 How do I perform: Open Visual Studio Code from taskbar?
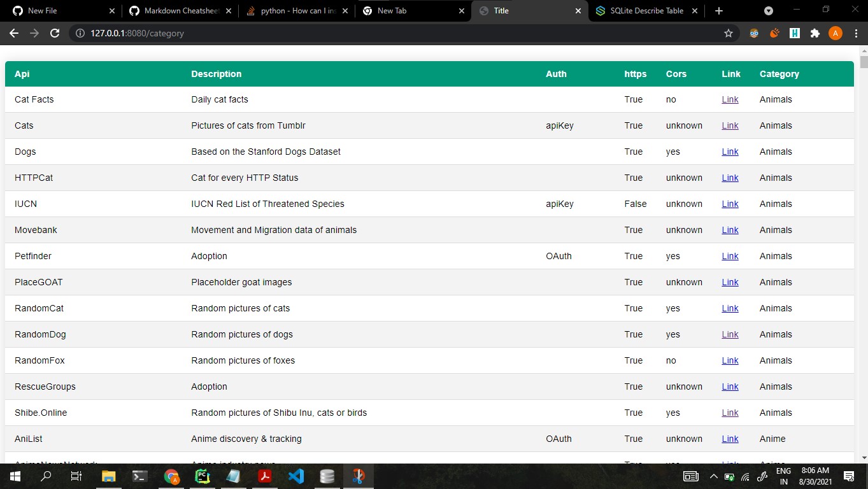click(x=296, y=476)
